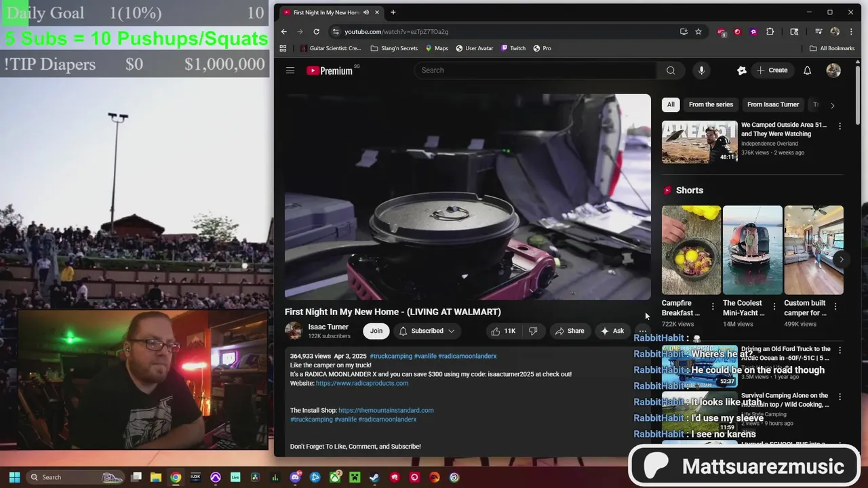Open options for Area 51 video
The image size is (868, 488).
coord(840,126)
